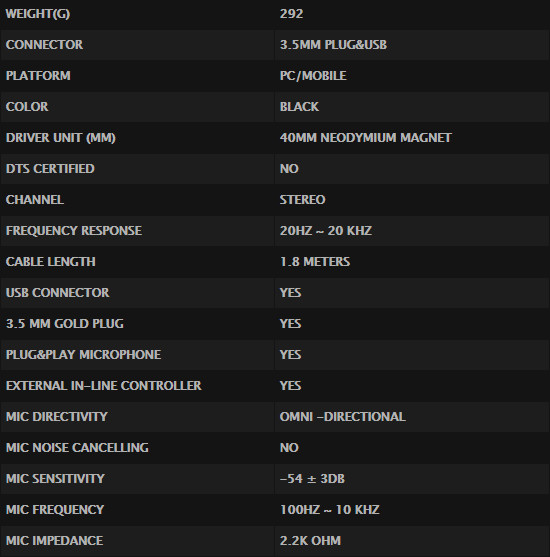Click the 20HZ ~ 20 KHZ value
Viewport: 550px width, 557px height.
tap(326, 231)
